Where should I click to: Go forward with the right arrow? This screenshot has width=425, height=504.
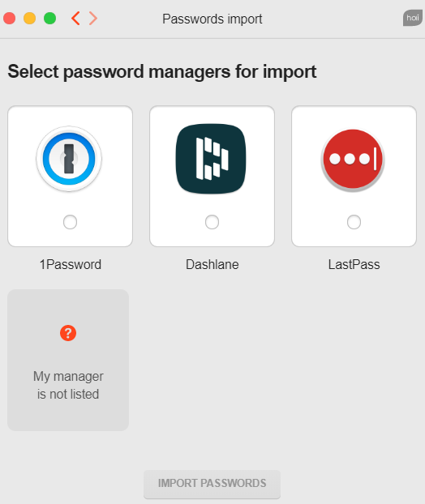(x=93, y=19)
